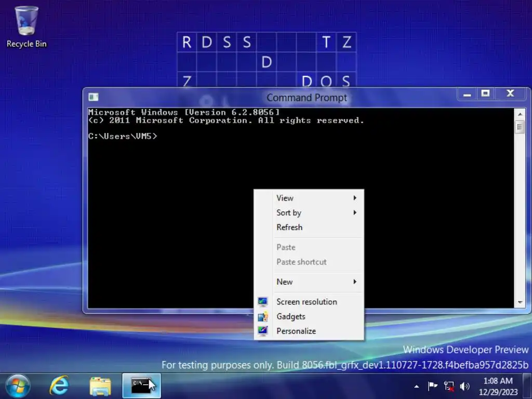Click New submenu arrow
The height and width of the screenshot is (399, 532).
point(355,282)
